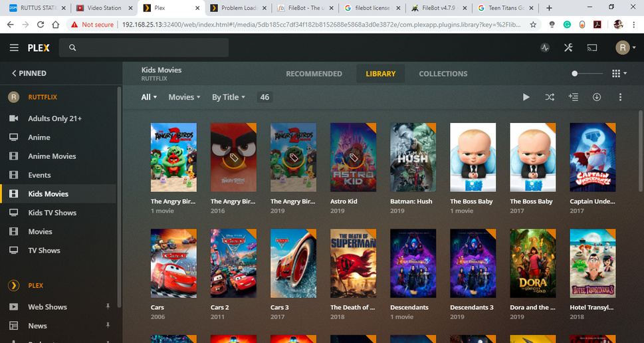Go back to Pinned sidebar
The height and width of the screenshot is (343, 644).
point(29,73)
